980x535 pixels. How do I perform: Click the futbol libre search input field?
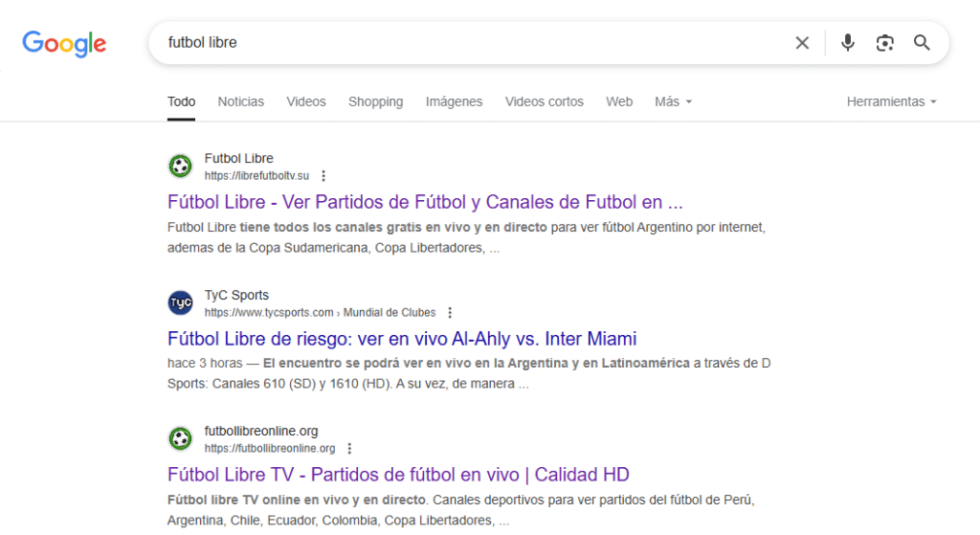[x=469, y=42]
